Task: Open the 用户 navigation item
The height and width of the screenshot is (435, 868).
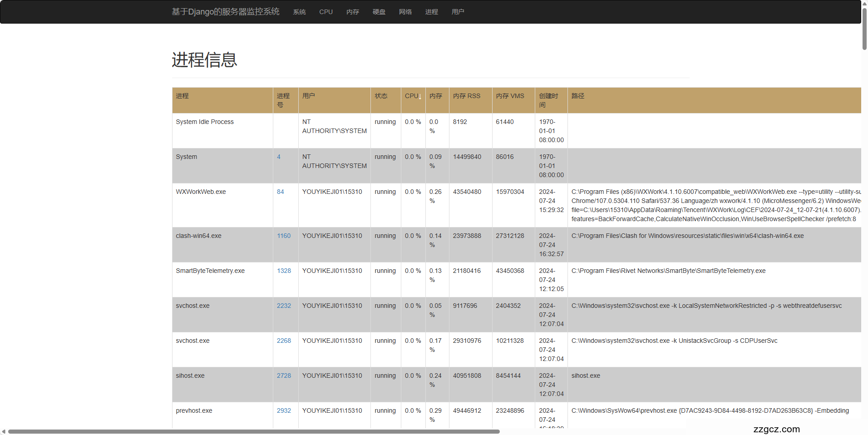Action: click(458, 12)
